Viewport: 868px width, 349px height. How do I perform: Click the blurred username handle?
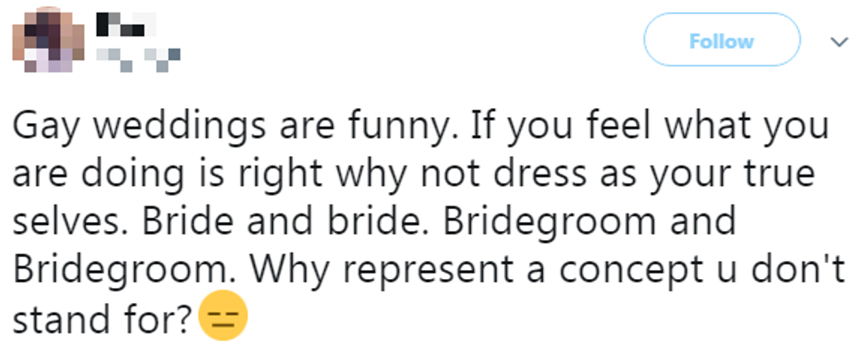138,60
